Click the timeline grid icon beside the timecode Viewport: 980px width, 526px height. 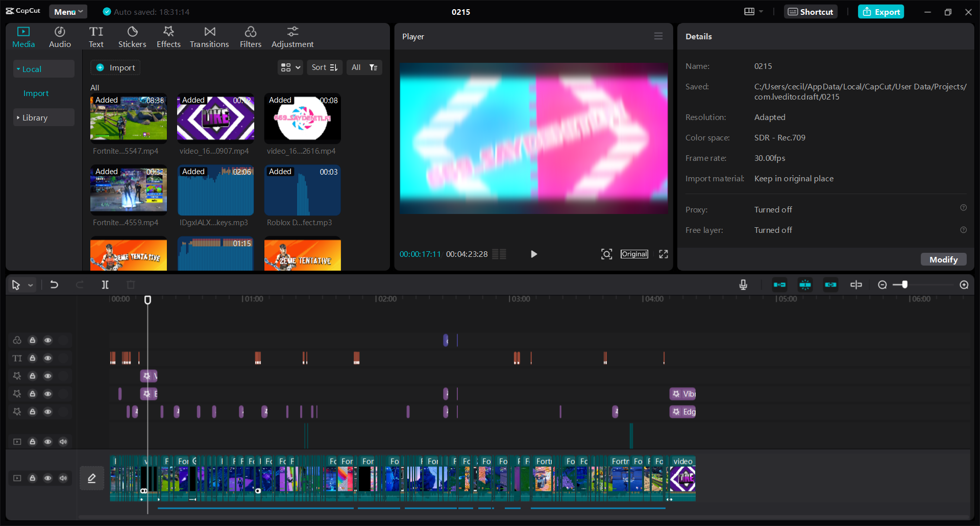point(499,254)
